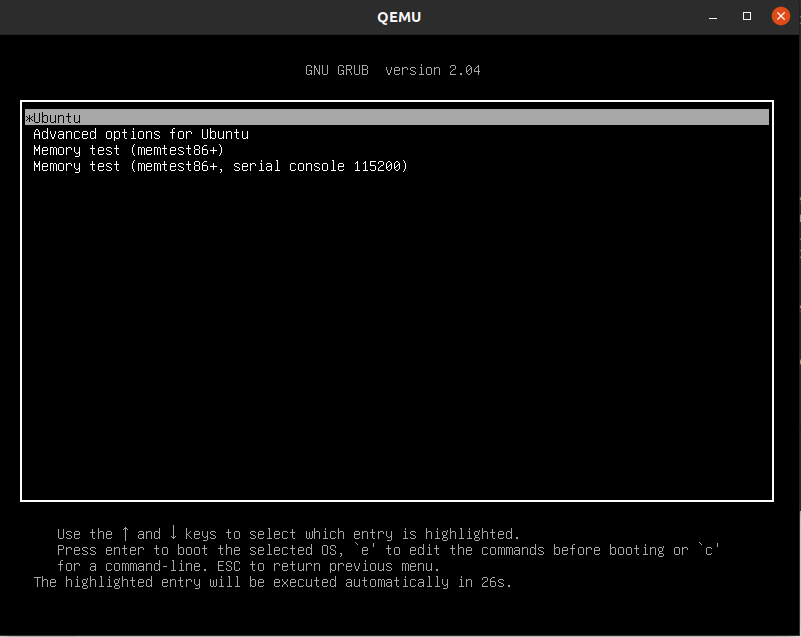Click the minimize icon on the QEMU window
Screen dimensions: 801x637
pyautogui.click(x=712, y=17)
